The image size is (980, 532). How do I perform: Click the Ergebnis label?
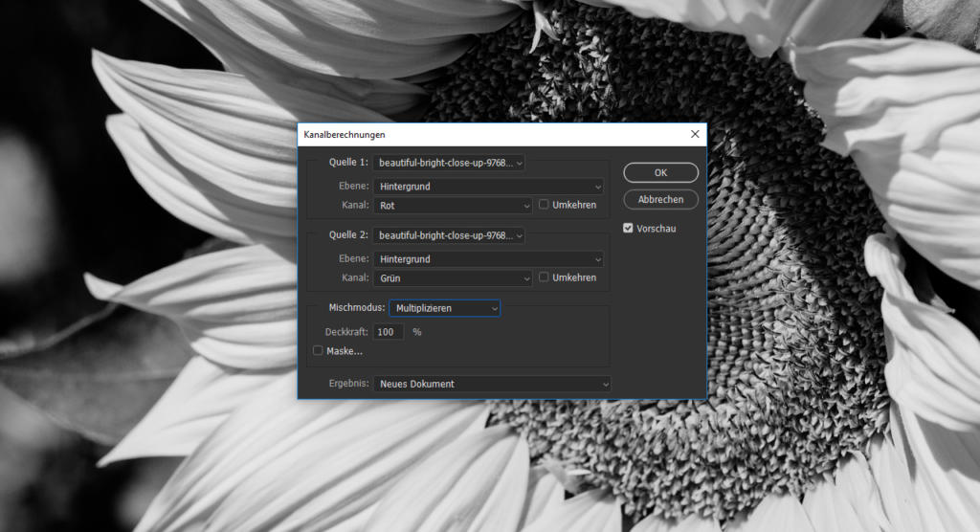click(x=348, y=384)
